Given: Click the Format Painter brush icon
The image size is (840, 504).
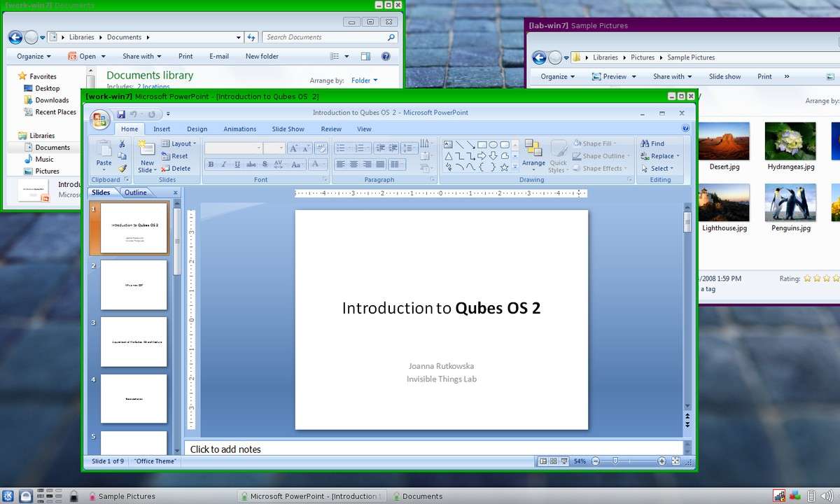Looking at the screenshot, I should coord(122,169).
